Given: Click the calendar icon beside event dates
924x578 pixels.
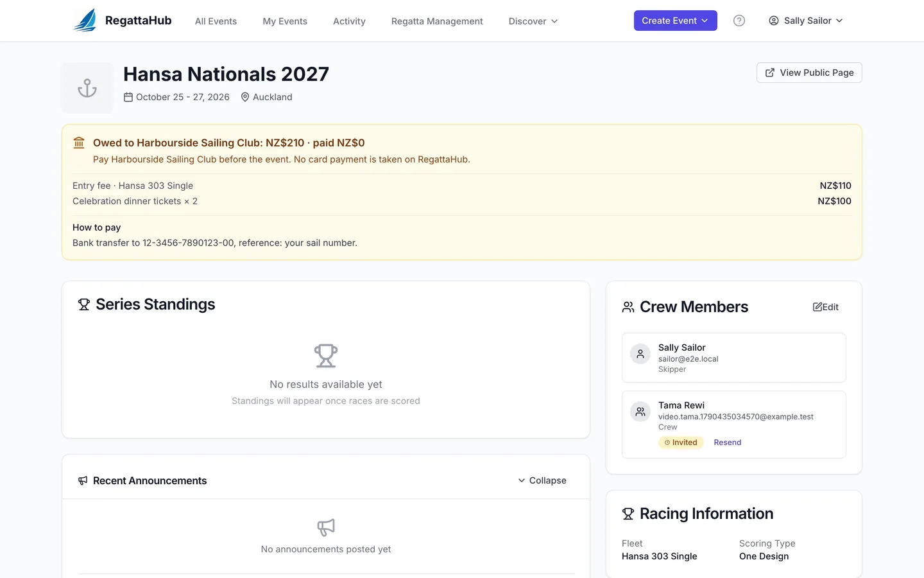Looking at the screenshot, I should (x=128, y=97).
